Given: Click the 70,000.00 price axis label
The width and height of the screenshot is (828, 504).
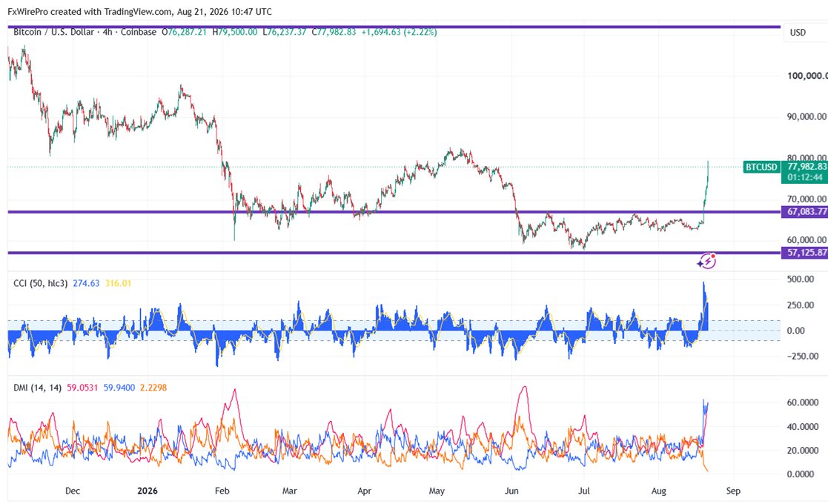Looking at the screenshot, I should pyautogui.click(x=807, y=199).
